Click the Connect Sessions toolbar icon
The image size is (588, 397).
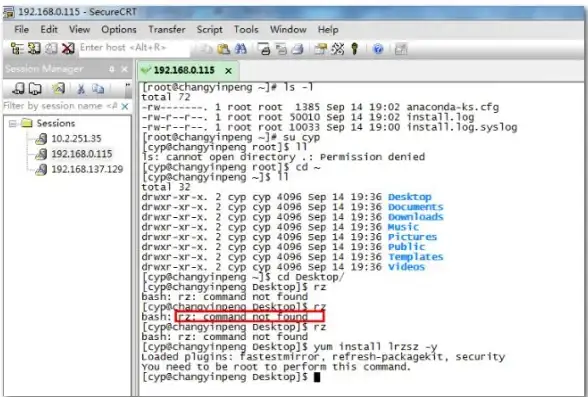[17, 48]
